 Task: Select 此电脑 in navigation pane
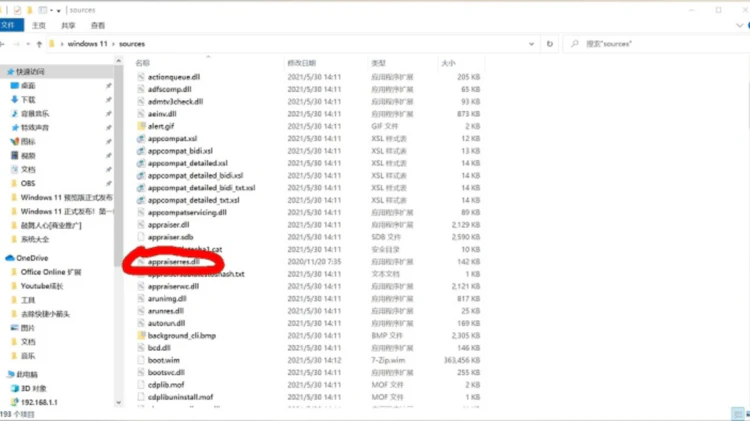coord(27,374)
